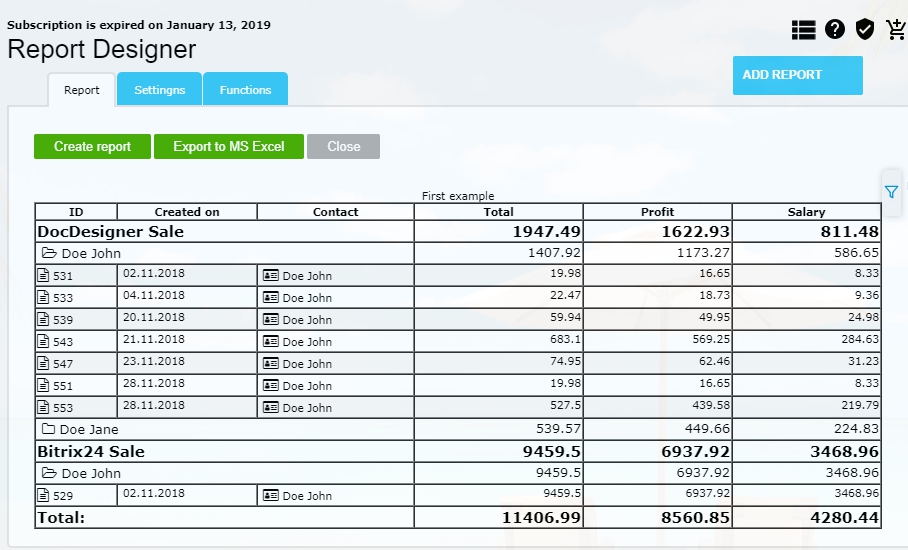This screenshot has height=550, width=908.
Task: Click the Create report button
Action: [93, 146]
